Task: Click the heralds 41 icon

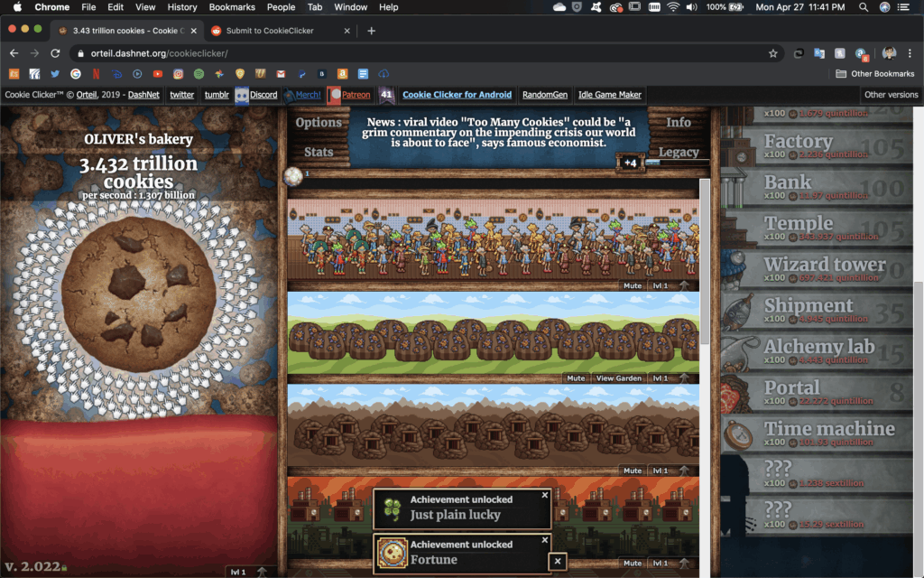Action: click(386, 94)
